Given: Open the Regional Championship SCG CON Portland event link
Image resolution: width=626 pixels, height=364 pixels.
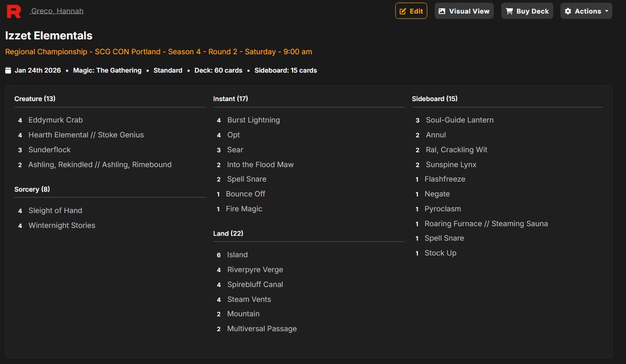Looking at the screenshot, I should coord(159,52).
